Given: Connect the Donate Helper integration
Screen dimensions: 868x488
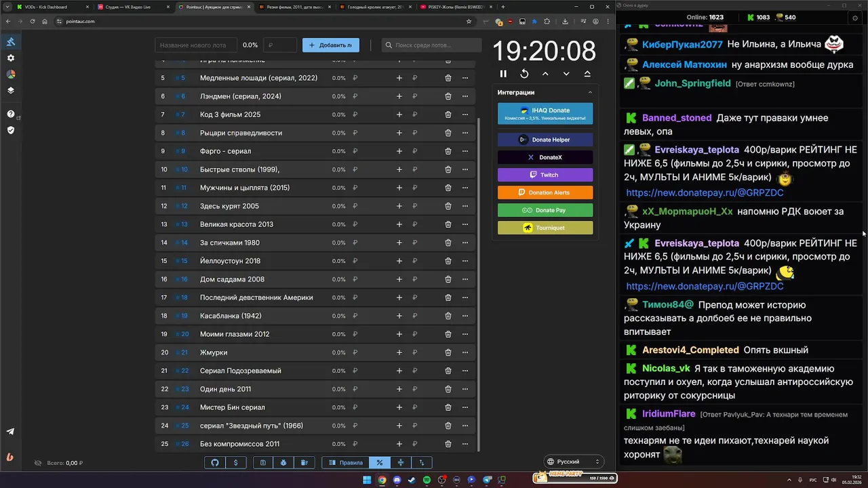Looking at the screenshot, I should click(545, 140).
